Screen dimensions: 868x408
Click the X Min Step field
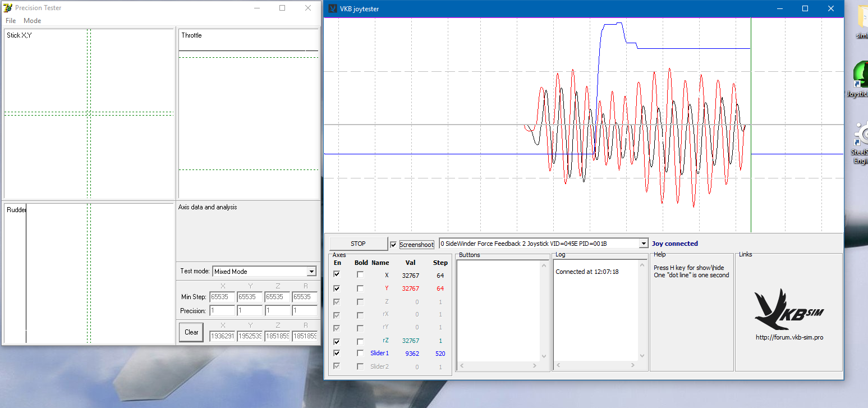click(x=222, y=296)
